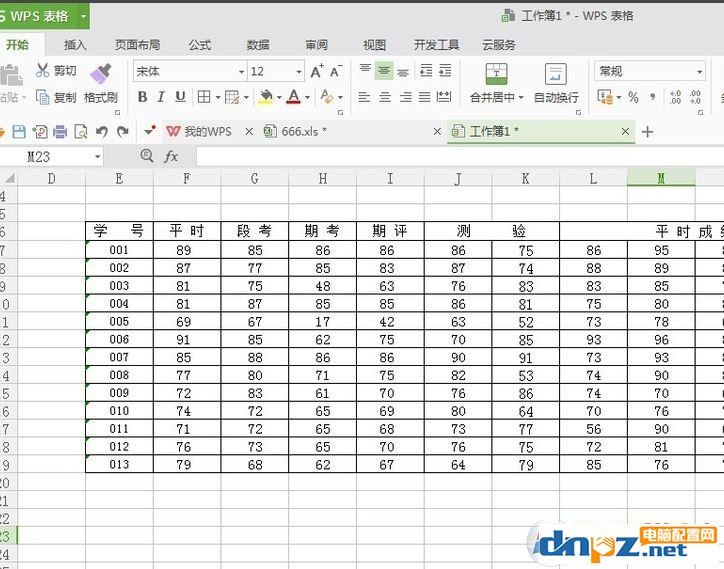The width and height of the screenshot is (724, 569).
Task: Click the WPS application menu button
Action: pos(45,16)
